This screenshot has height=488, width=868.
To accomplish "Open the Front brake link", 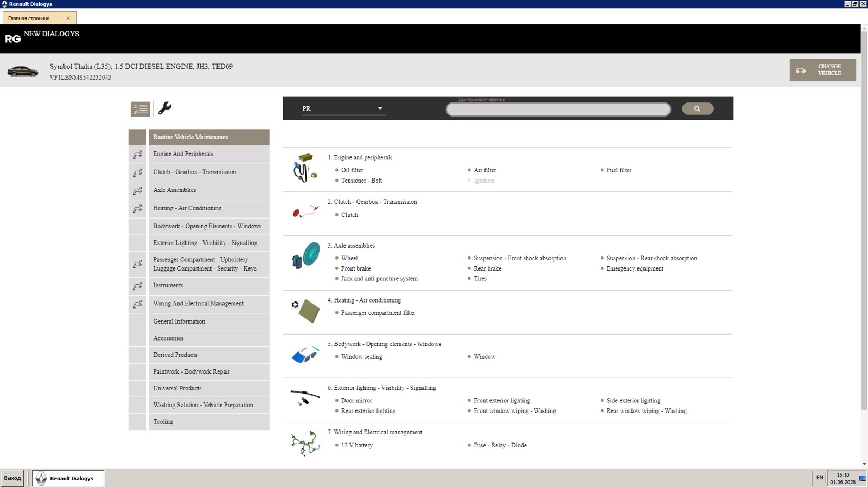I will coord(356,268).
